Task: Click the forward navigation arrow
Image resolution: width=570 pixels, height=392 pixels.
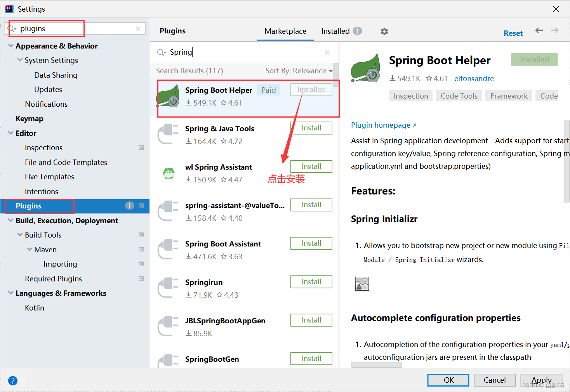Action: pyautogui.click(x=554, y=30)
